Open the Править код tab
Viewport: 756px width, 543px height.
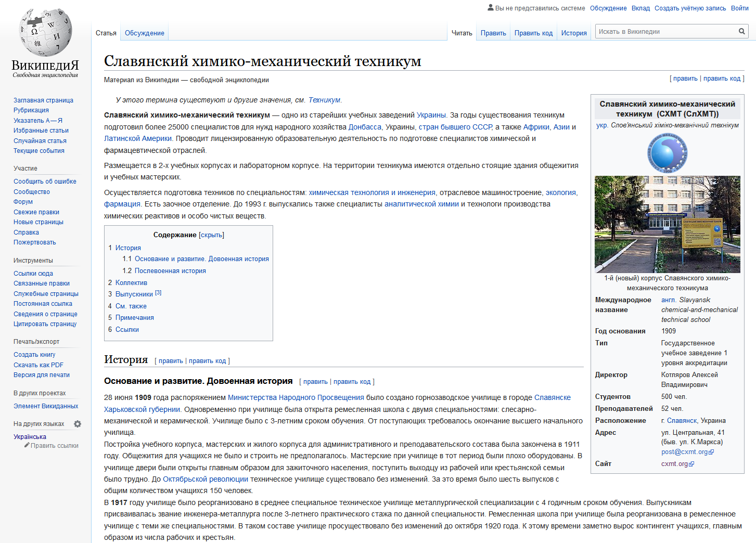pos(533,33)
